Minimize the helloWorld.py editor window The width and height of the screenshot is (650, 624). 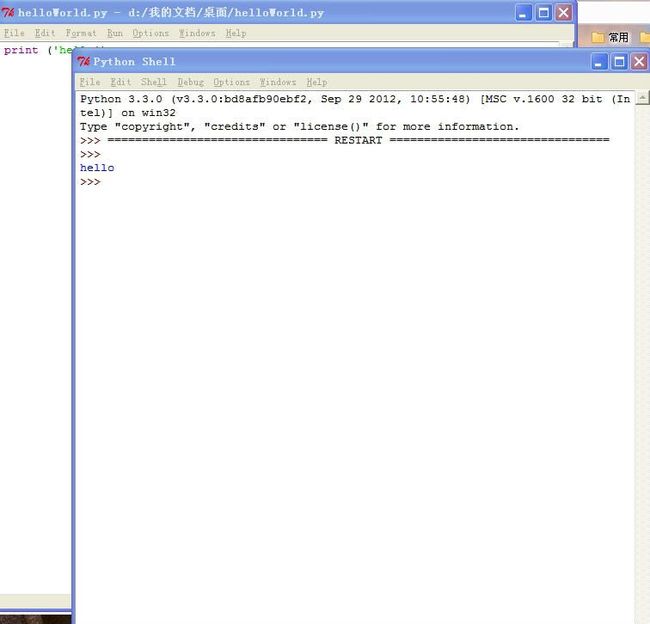point(523,13)
